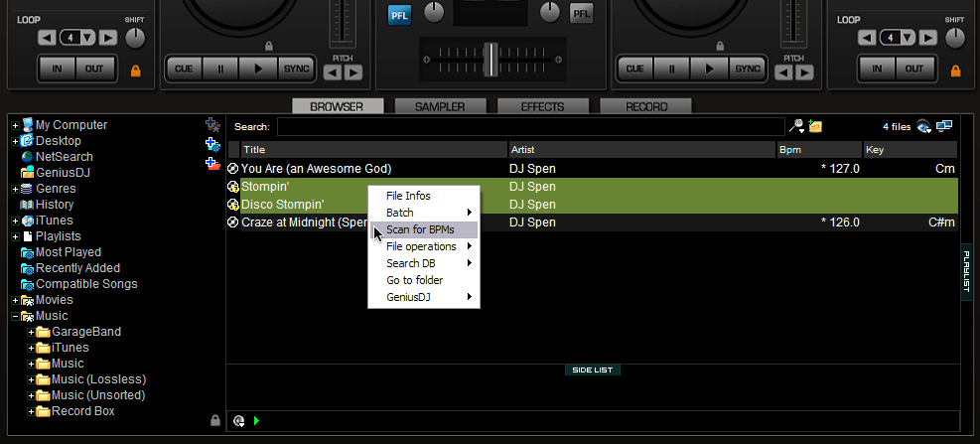Toggle gray lock under left jog wheel
Screen dimensions: 980x444
(x=269, y=46)
